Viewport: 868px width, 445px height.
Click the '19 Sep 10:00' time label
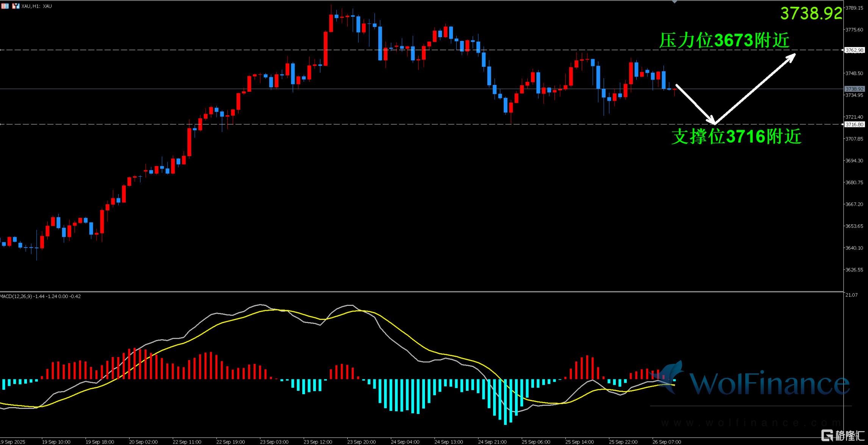click(56, 442)
